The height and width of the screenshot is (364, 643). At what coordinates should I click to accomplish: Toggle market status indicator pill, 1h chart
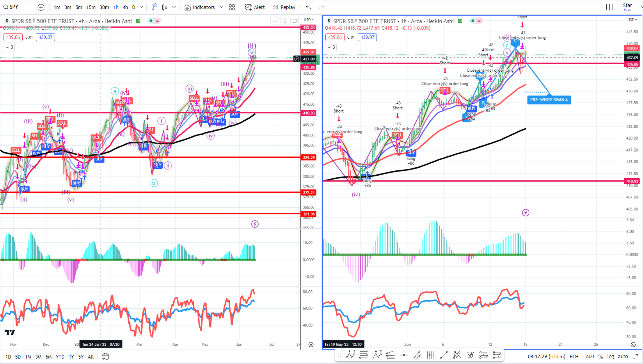pos(476,21)
